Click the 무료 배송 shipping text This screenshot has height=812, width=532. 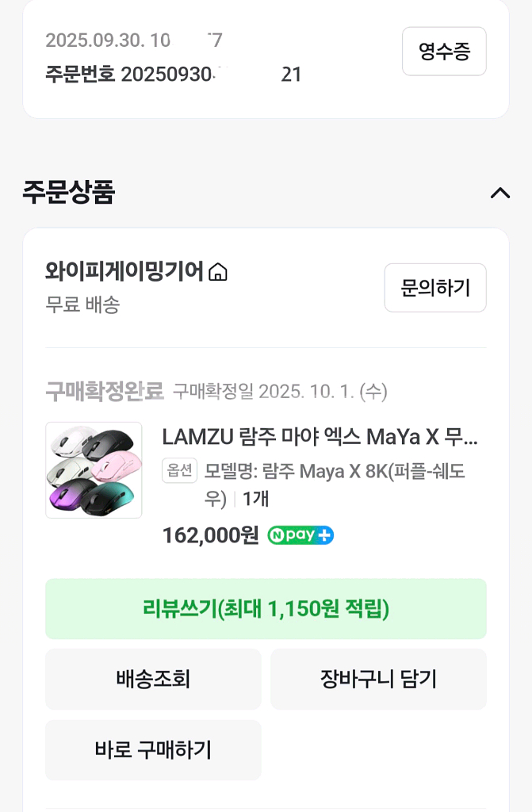pos(82,304)
